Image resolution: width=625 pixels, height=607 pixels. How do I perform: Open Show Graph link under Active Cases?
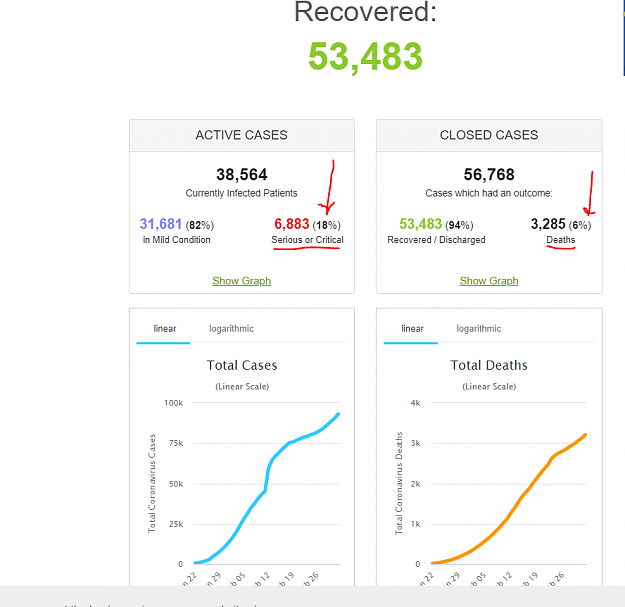click(x=242, y=281)
